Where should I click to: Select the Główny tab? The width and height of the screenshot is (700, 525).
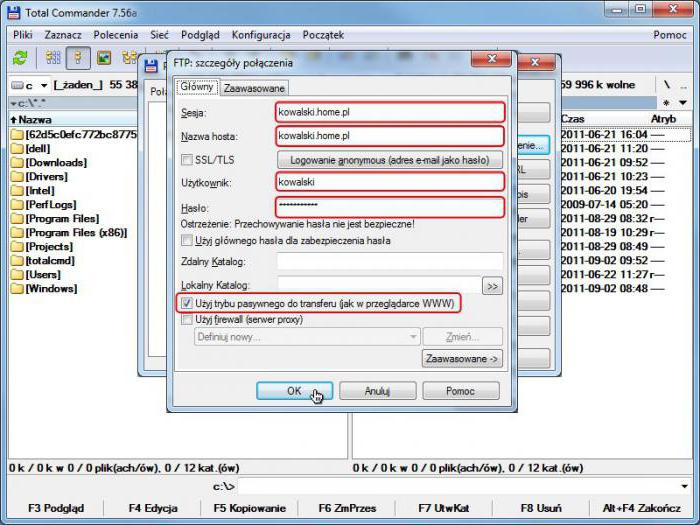tap(197, 87)
